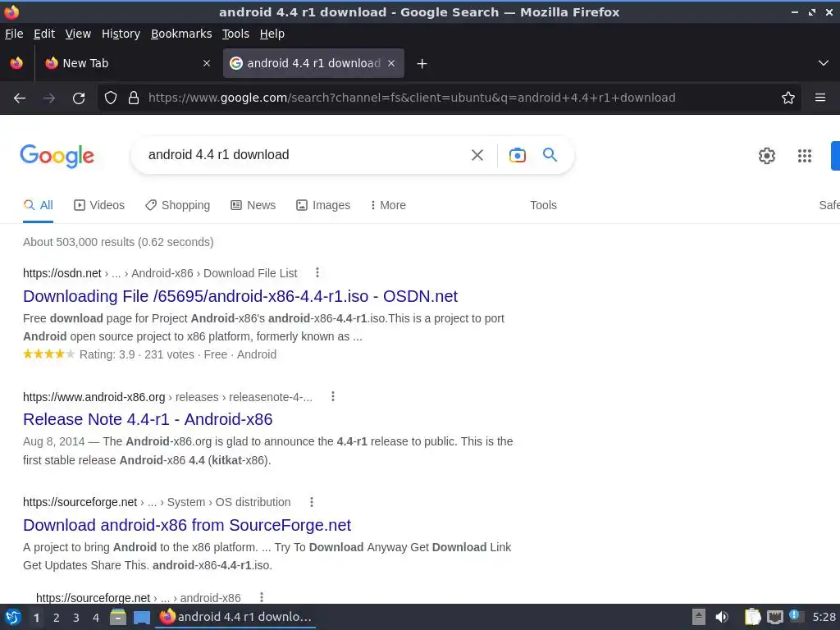Click the show desktop taskbar icon
Viewport: 840px width, 630px height.
click(x=141, y=617)
